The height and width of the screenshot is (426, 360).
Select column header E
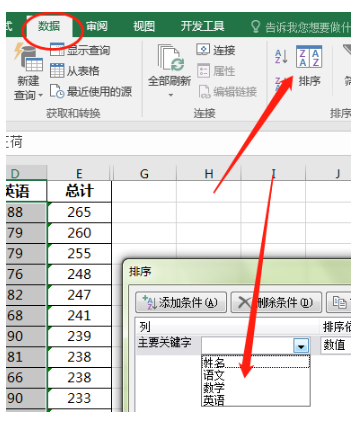79,173
